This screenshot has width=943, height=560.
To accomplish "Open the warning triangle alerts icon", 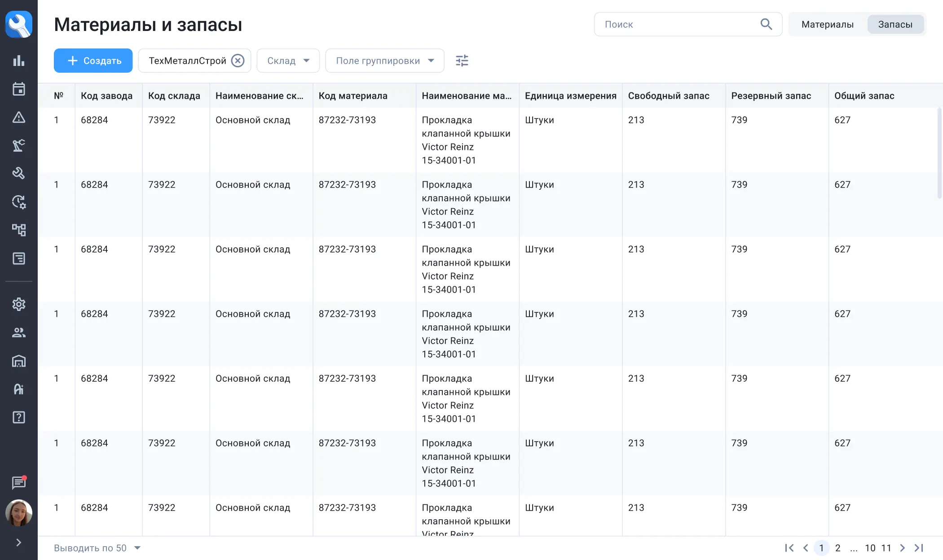I will [18, 117].
